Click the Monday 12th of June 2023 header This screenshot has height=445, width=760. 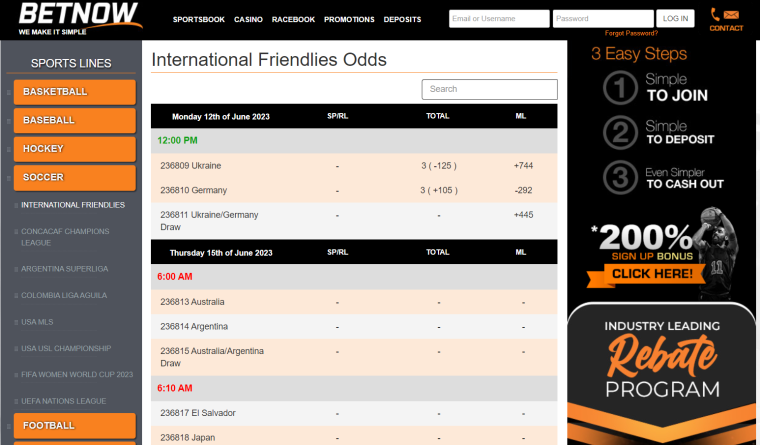tap(221, 117)
